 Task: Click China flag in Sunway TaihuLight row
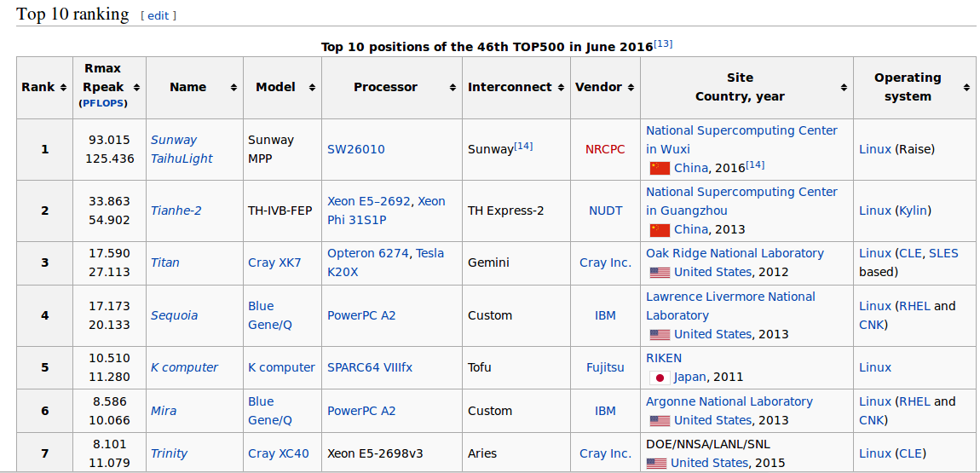[x=660, y=168]
